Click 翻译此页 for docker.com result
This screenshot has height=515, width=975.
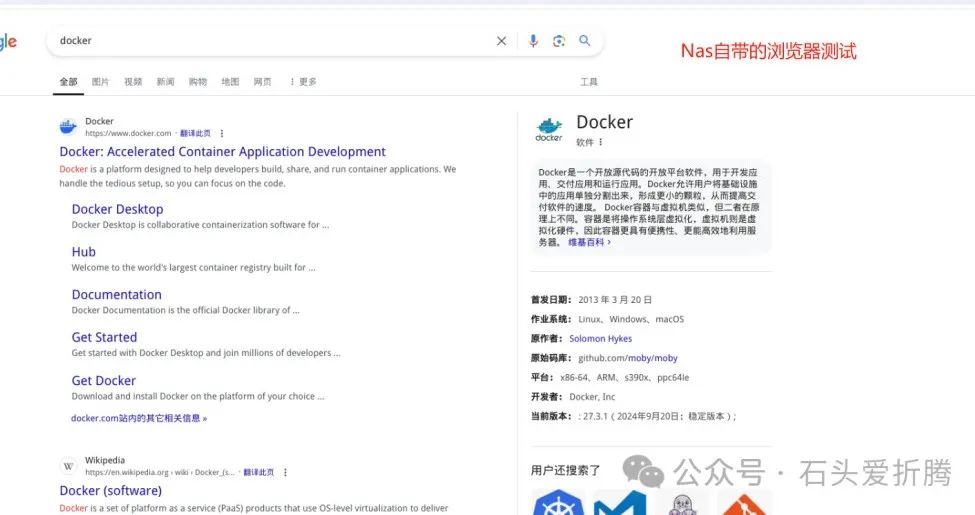click(195, 133)
